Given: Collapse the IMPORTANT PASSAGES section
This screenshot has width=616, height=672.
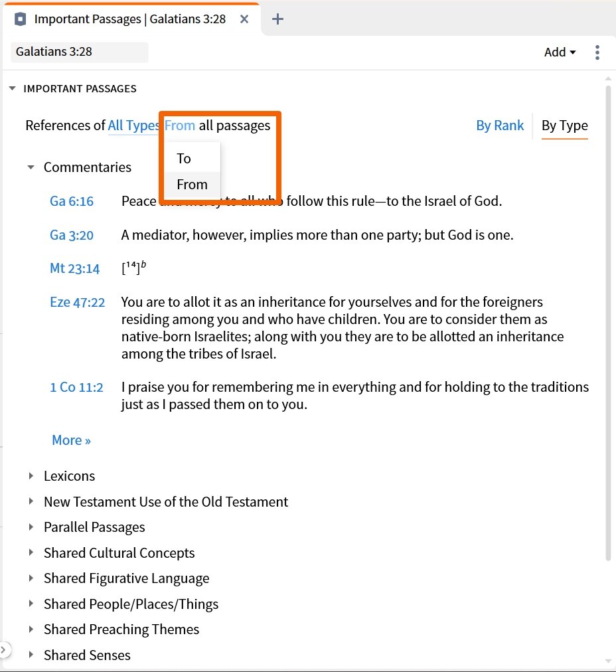Looking at the screenshot, I should coord(11,88).
